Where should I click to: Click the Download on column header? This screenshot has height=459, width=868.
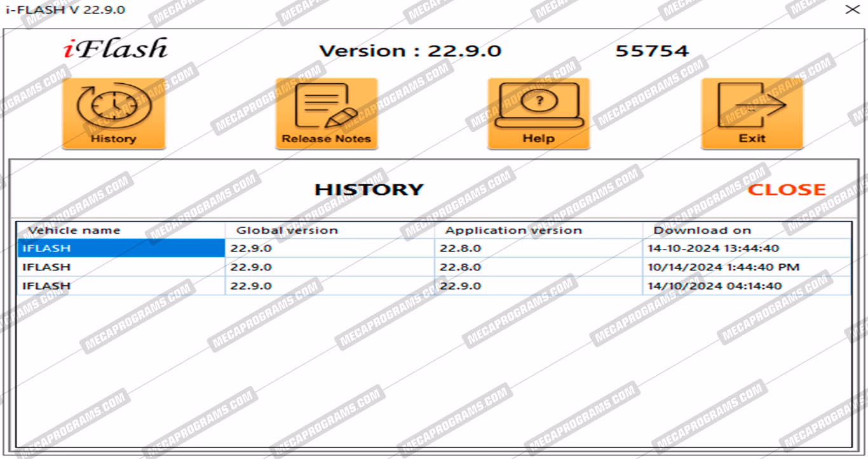pyautogui.click(x=702, y=230)
